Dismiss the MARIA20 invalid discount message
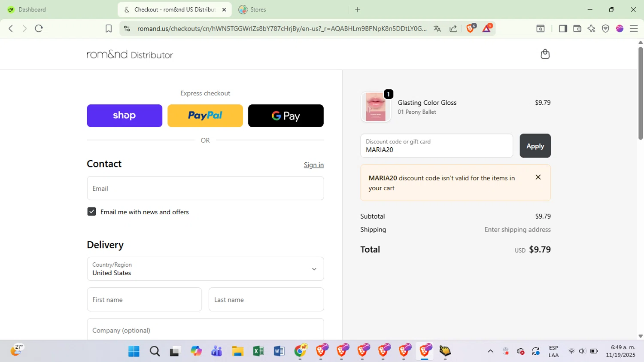Image resolution: width=644 pixels, height=362 pixels. tap(538, 177)
